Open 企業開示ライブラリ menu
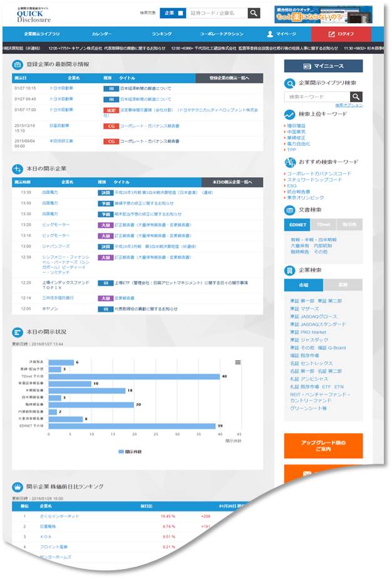This screenshot has width=392, height=579. [x=42, y=34]
